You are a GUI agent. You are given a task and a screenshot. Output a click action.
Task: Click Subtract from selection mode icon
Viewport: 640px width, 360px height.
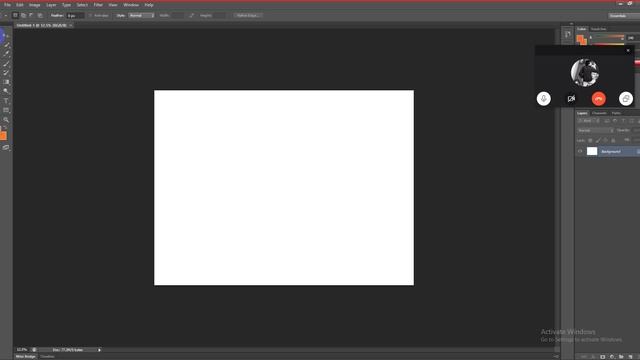[x=31, y=16]
